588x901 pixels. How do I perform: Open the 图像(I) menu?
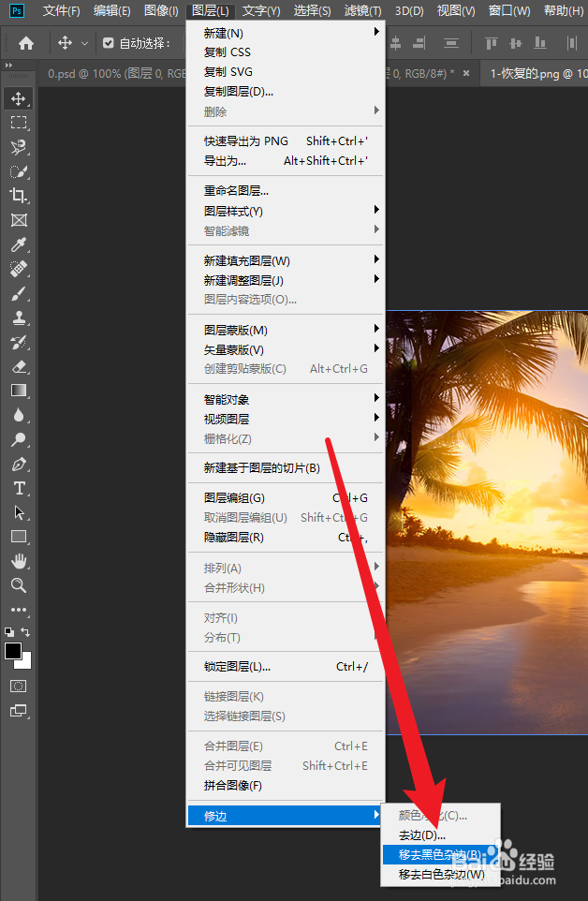point(161,10)
